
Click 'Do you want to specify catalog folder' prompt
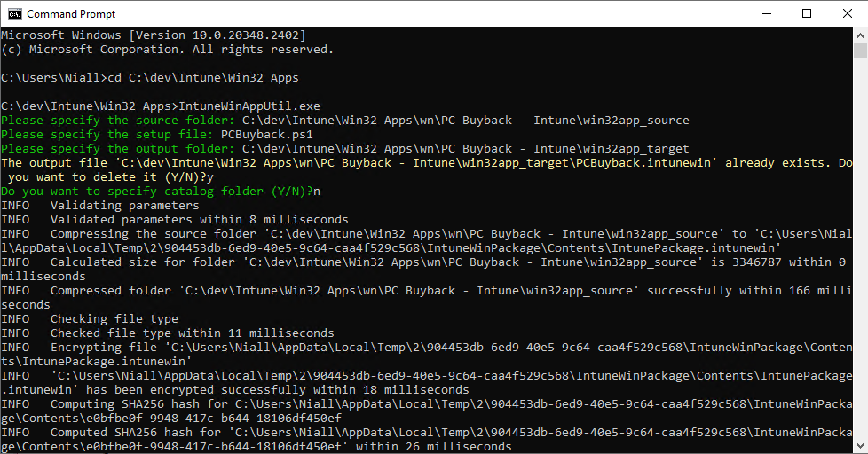pyautogui.click(x=157, y=192)
